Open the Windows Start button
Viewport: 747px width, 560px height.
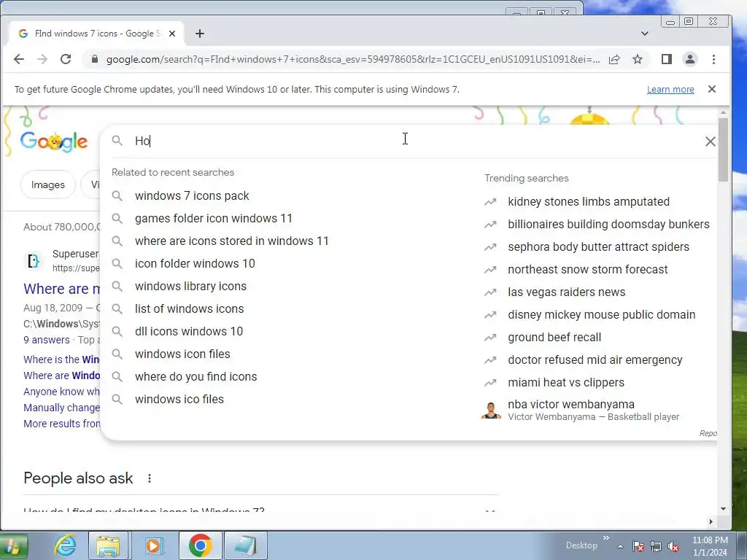click(x=12, y=545)
